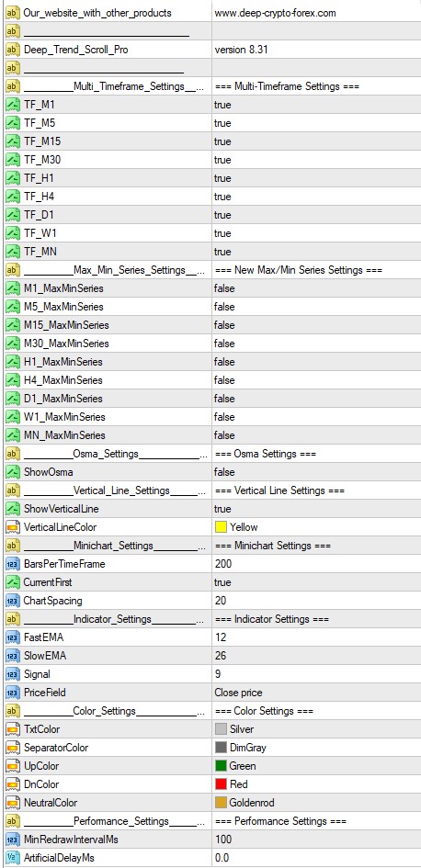421x868 pixels.
Task: Select the H4_MaxMinSeries parameter name
Action: [x=63, y=380]
